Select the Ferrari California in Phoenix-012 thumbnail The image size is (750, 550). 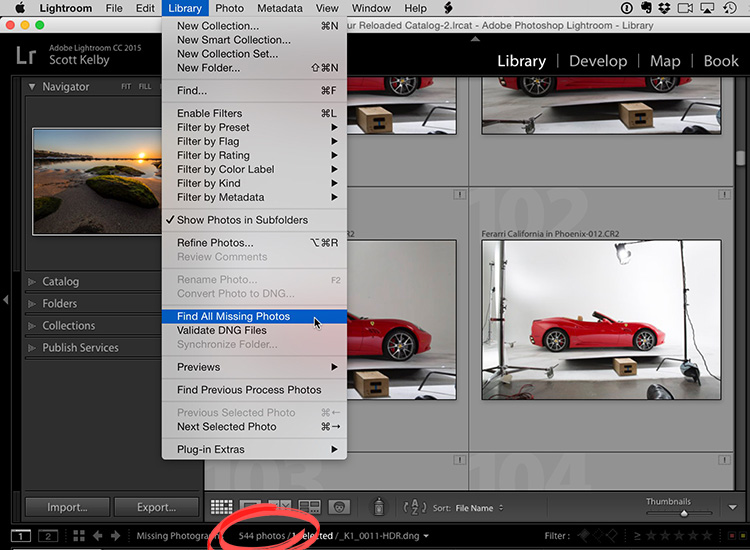[x=601, y=320]
